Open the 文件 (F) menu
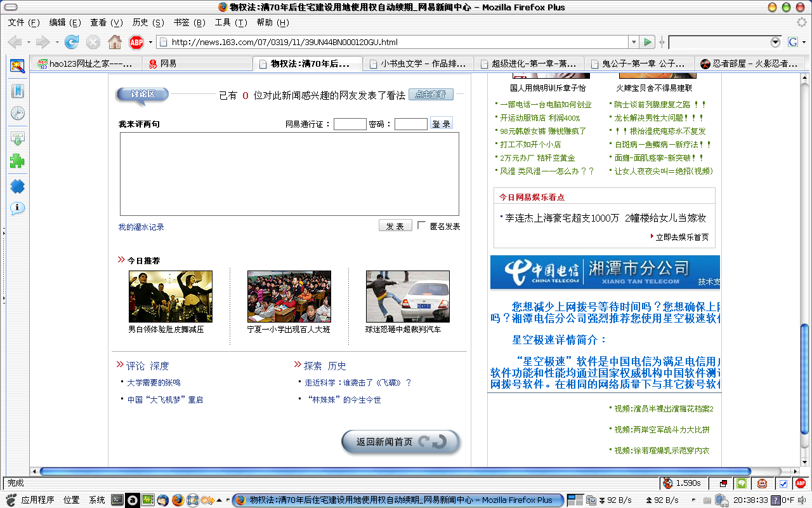 pyautogui.click(x=23, y=22)
